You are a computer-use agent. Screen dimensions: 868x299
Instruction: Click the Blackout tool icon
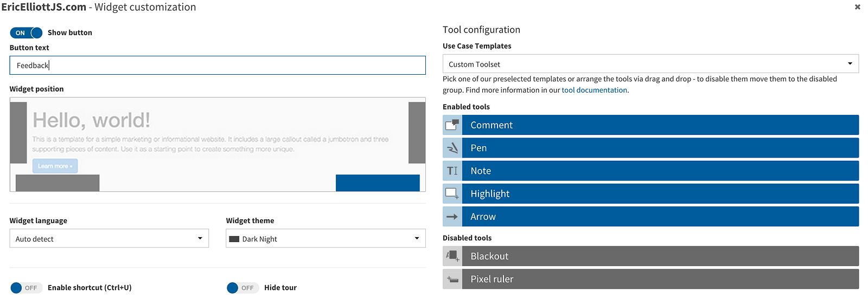452,256
